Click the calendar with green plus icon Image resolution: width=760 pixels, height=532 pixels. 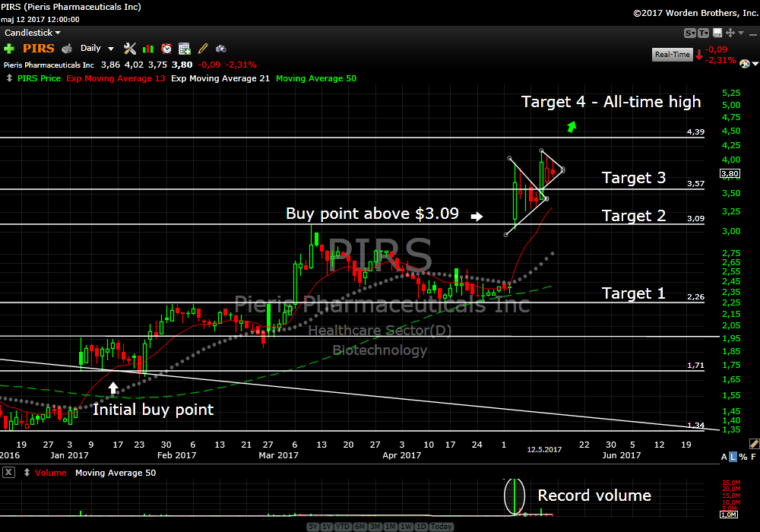(x=184, y=49)
